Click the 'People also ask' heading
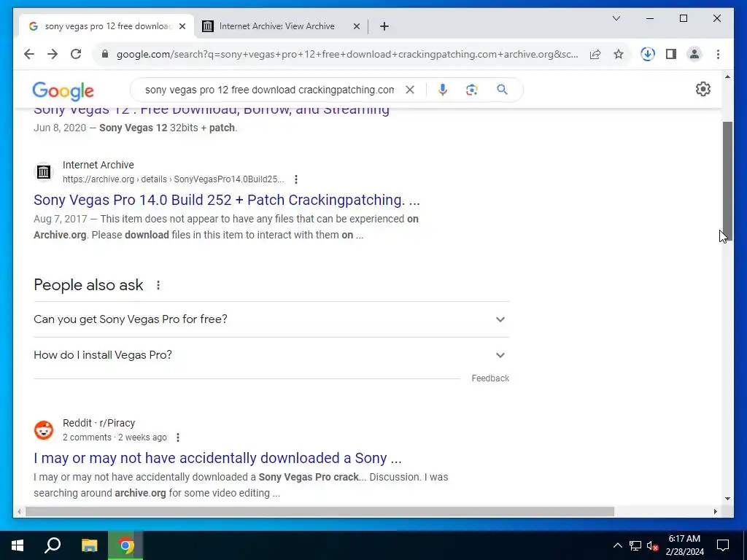 point(88,285)
